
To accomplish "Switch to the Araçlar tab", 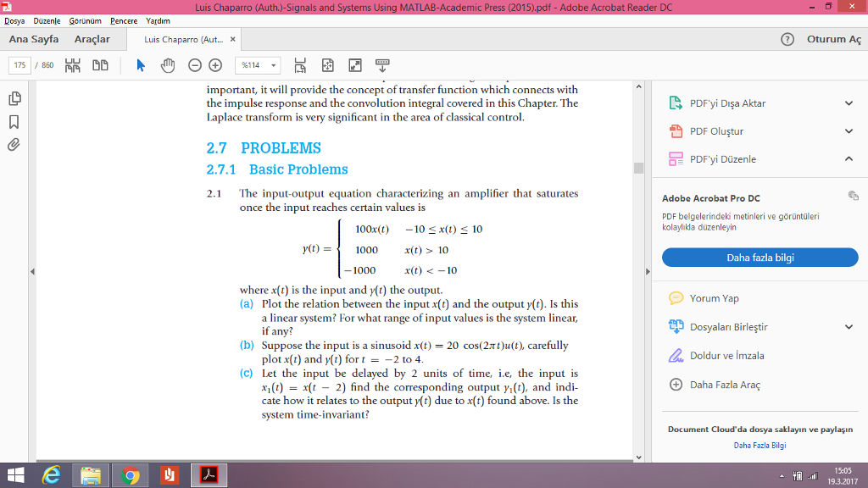I will [93, 38].
